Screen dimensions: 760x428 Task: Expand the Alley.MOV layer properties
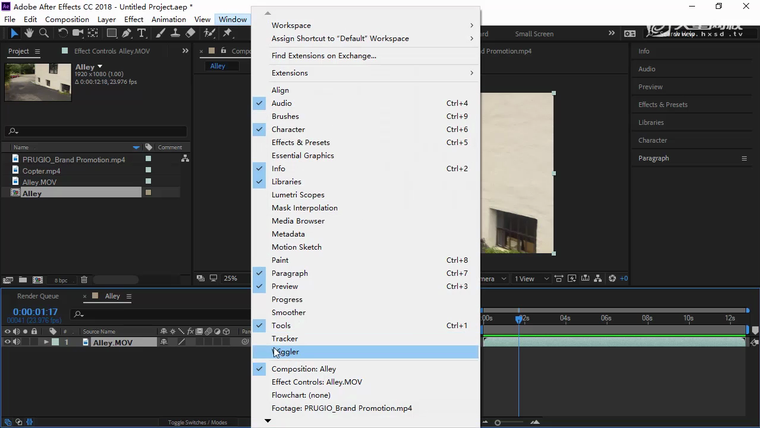pos(46,342)
